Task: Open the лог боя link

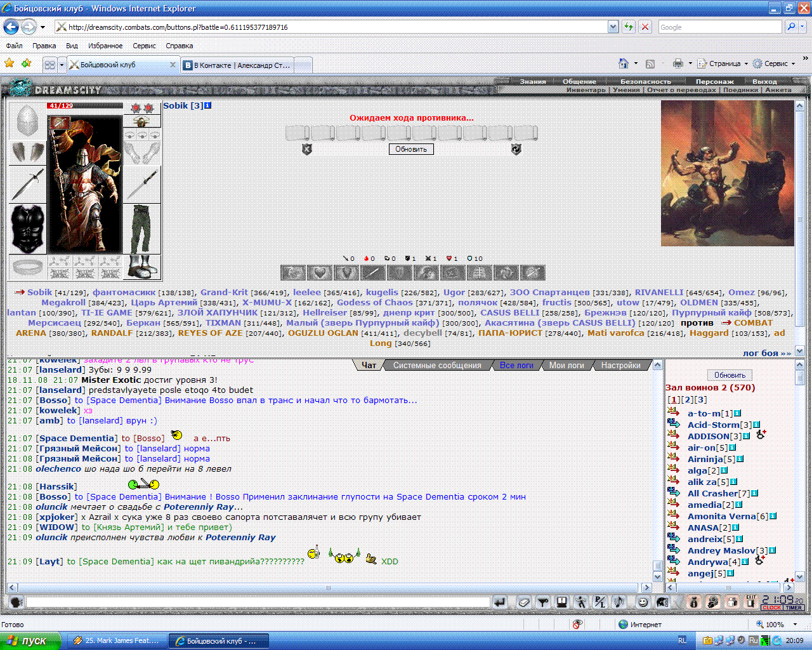Action: [766, 353]
